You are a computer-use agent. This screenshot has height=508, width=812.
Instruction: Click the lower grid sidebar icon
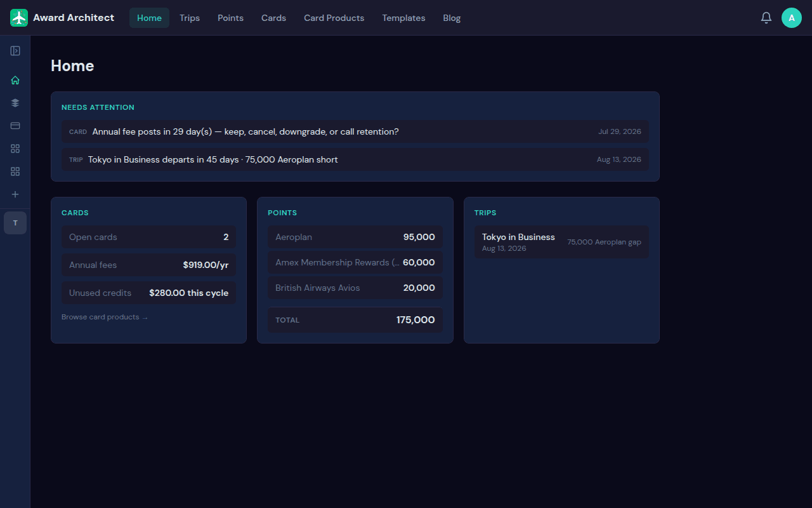pyautogui.click(x=15, y=171)
